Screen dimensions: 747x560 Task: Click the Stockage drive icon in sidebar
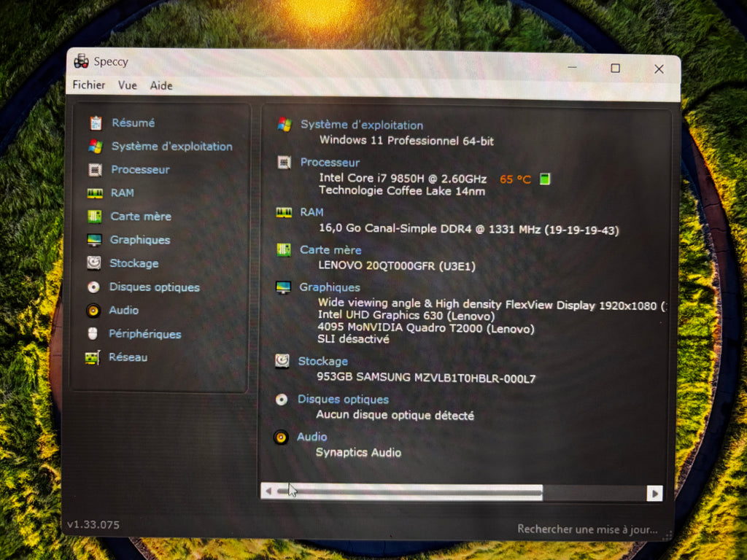pyautogui.click(x=94, y=262)
